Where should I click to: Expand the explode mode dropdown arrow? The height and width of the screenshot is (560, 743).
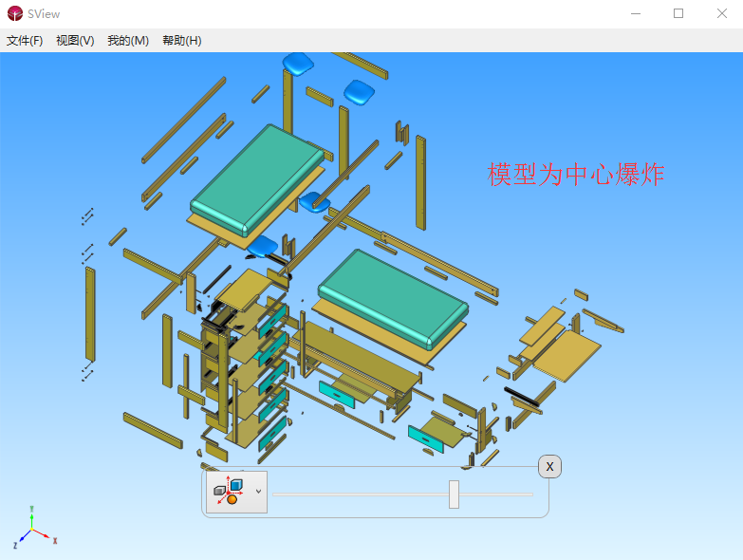coord(258,492)
